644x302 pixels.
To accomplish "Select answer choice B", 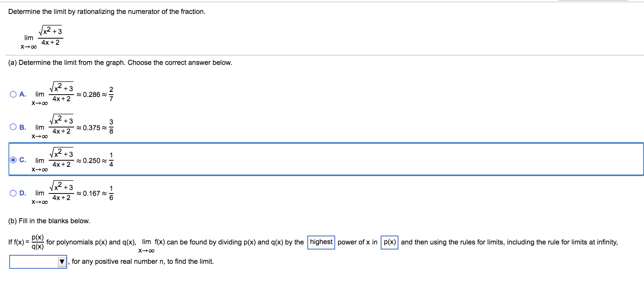I will (x=13, y=126).
